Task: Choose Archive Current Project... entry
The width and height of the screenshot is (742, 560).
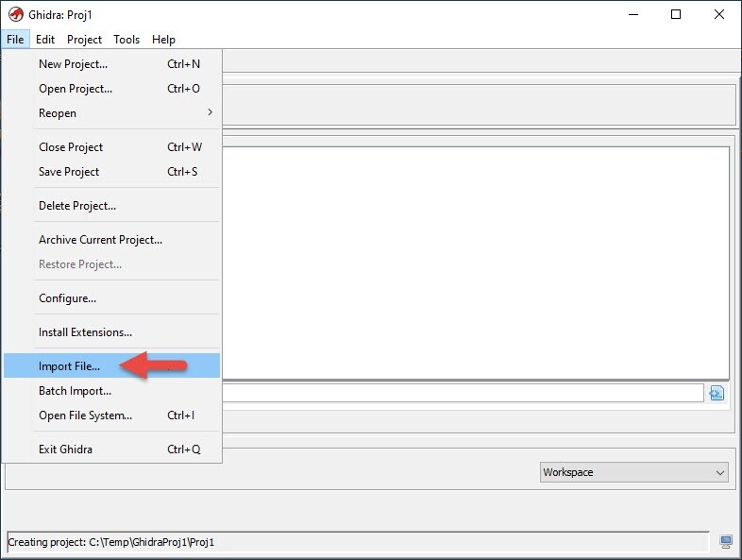Action: point(100,240)
